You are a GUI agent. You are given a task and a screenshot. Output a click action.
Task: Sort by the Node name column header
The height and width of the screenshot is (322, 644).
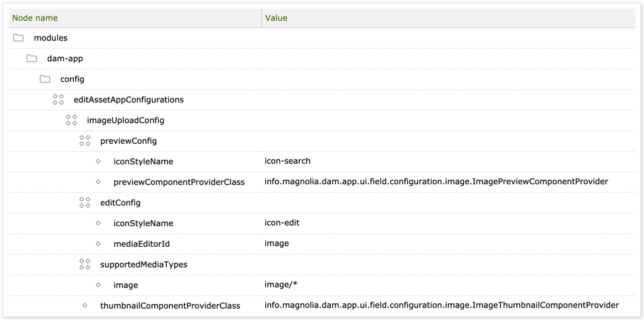coord(35,18)
